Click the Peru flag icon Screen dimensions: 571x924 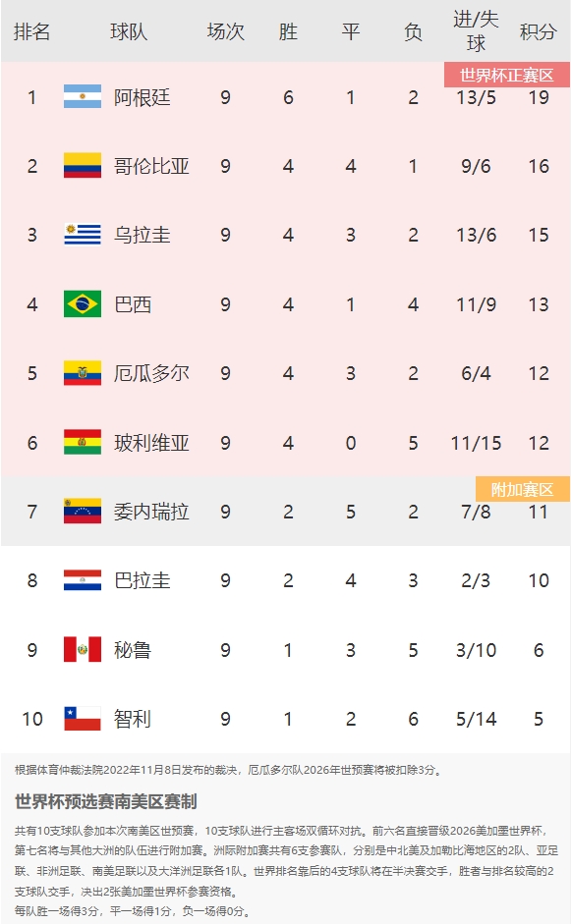tap(83, 649)
